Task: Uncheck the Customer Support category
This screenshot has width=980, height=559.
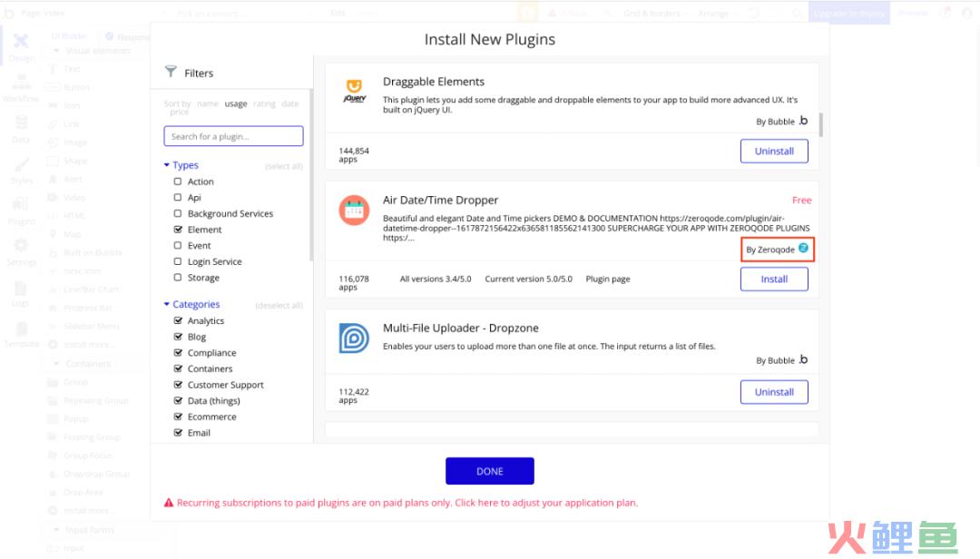Action: point(178,385)
